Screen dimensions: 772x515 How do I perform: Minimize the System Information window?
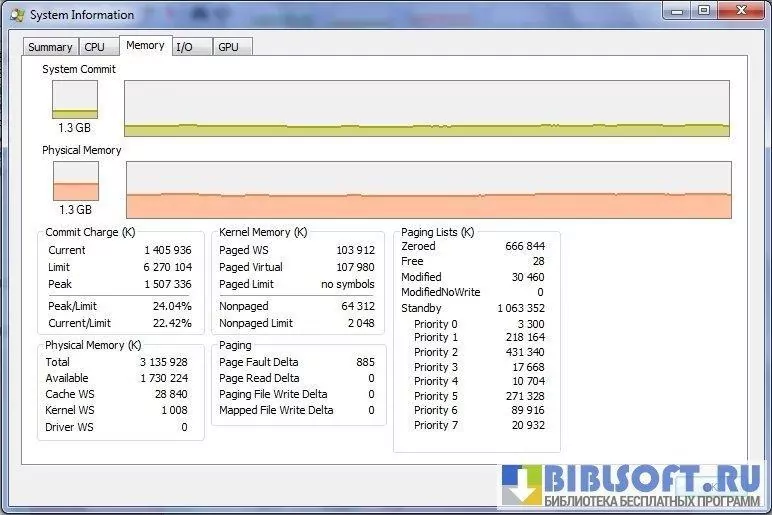coord(676,10)
